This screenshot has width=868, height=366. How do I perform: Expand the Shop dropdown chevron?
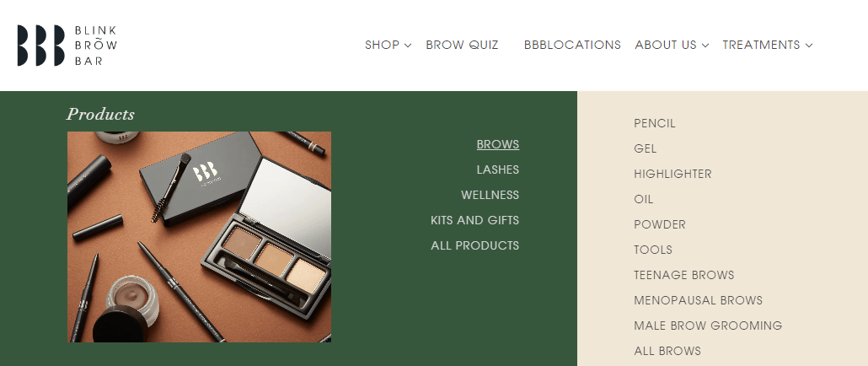pyautogui.click(x=408, y=46)
